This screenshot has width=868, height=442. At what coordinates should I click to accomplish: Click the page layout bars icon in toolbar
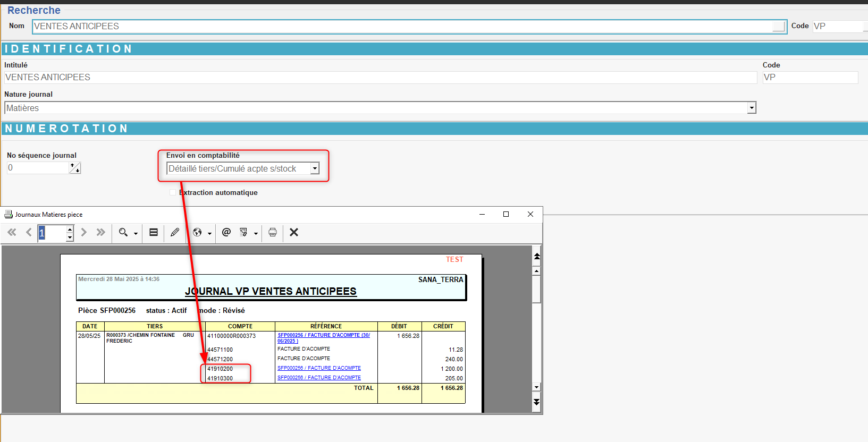[x=154, y=232]
